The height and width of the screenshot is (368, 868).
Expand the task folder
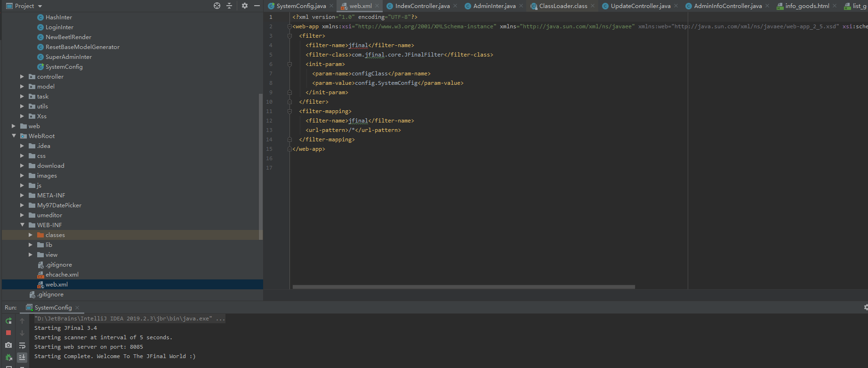(22, 96)
